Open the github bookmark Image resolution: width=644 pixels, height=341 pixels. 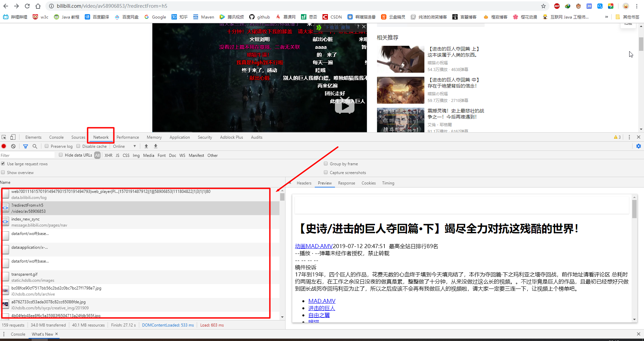tap(260, 17)
